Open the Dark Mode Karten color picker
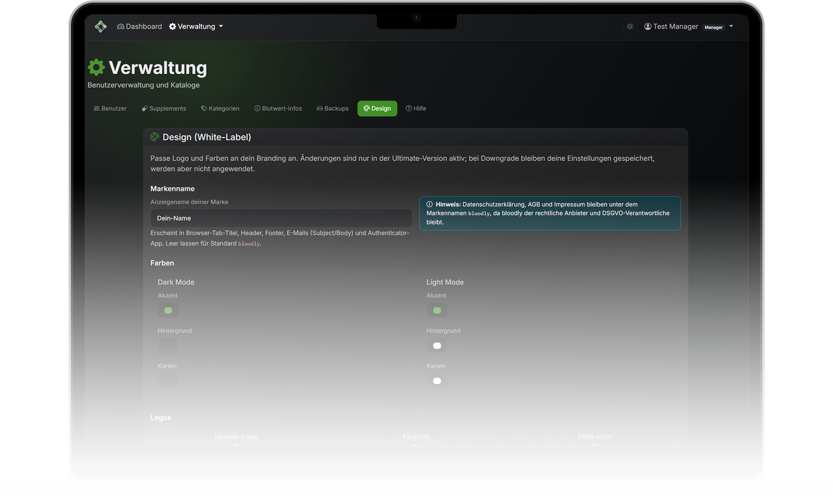This screenshot has height=504, width=833. coord(168,381)
